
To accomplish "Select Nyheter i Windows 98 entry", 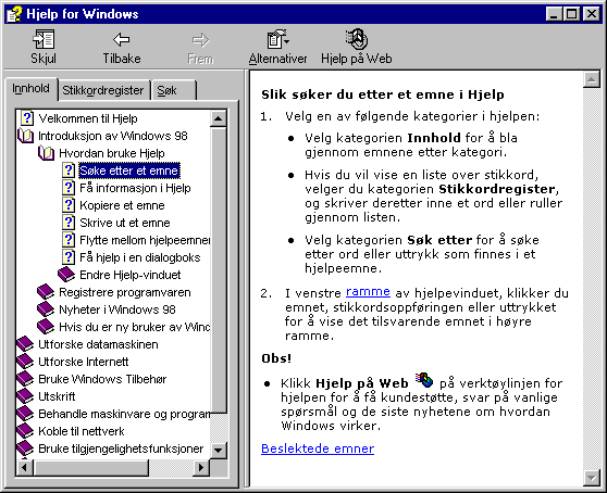I will pos(117,310).
